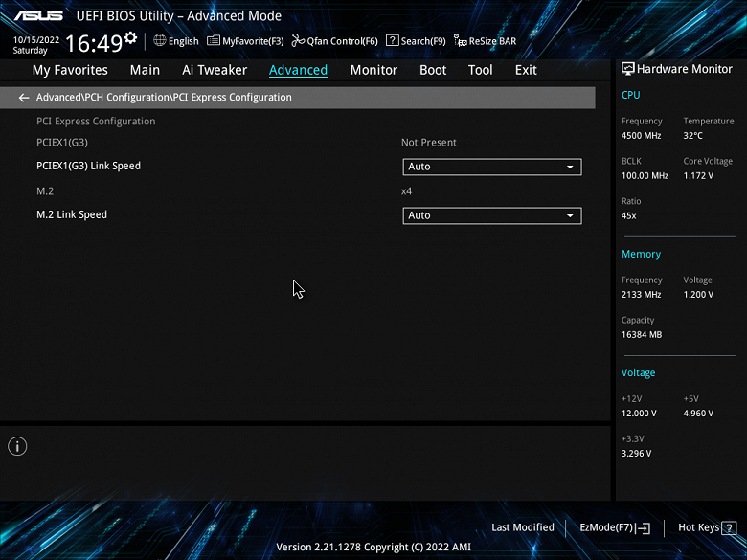This screenshot has width=747, height=560.
Task: Click the Hot Keys question mark icon
Action: pyautogui.click(x=729, y=528)
